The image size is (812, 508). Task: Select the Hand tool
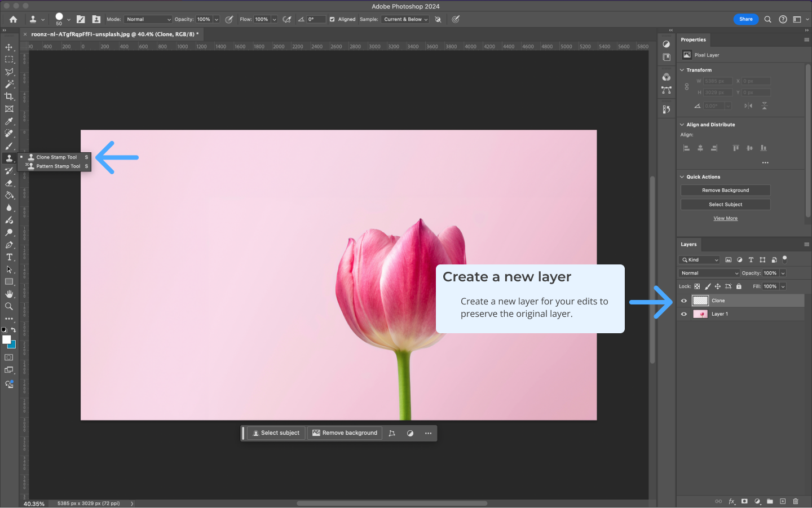click(x=9, y=294)
